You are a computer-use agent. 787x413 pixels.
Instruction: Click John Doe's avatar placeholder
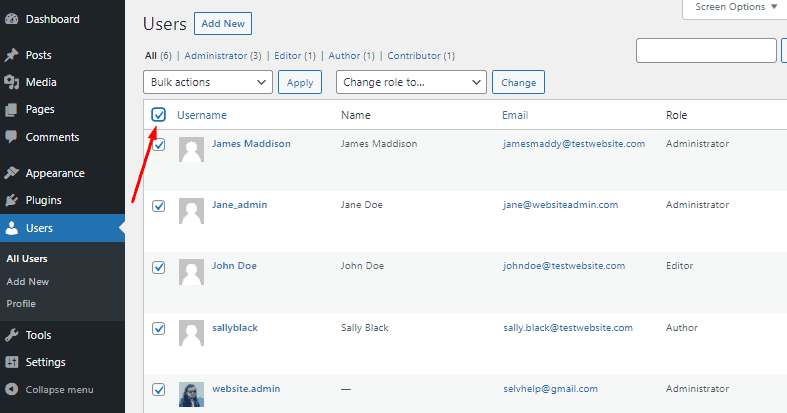click(191, 272)
